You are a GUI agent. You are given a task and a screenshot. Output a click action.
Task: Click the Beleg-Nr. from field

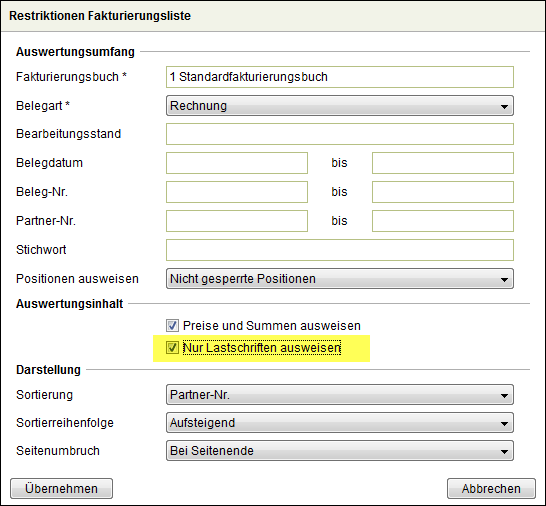(x=237, y=192)
